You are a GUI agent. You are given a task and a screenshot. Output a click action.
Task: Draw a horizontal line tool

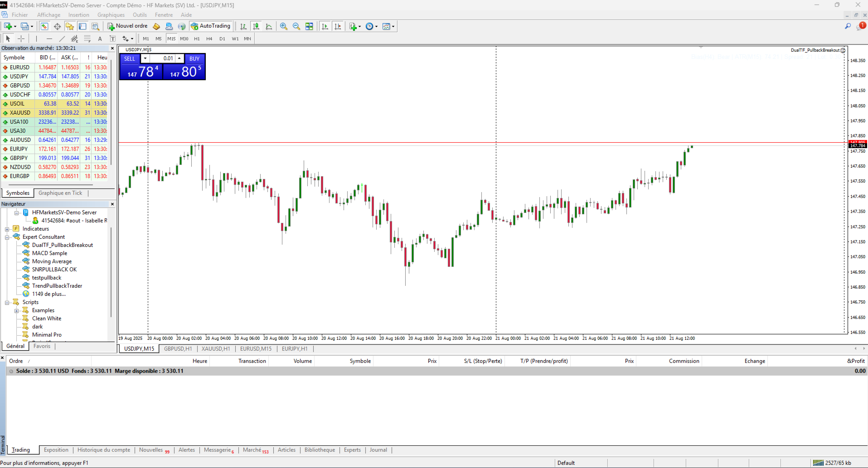click(x=49, y=39)
